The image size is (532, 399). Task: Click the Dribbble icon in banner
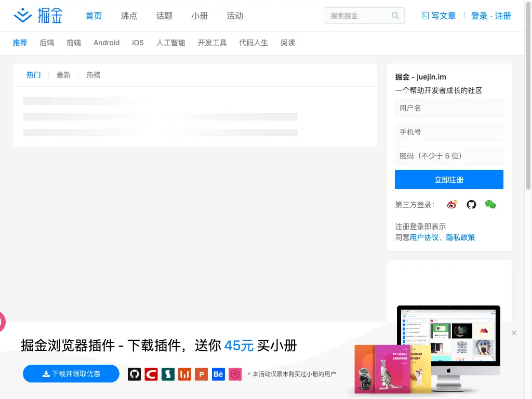point(235,374)
